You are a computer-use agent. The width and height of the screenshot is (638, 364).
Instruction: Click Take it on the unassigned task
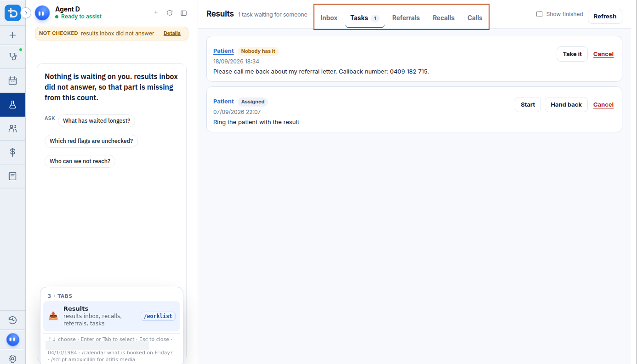pyautogui.click(x=572, y=54)
